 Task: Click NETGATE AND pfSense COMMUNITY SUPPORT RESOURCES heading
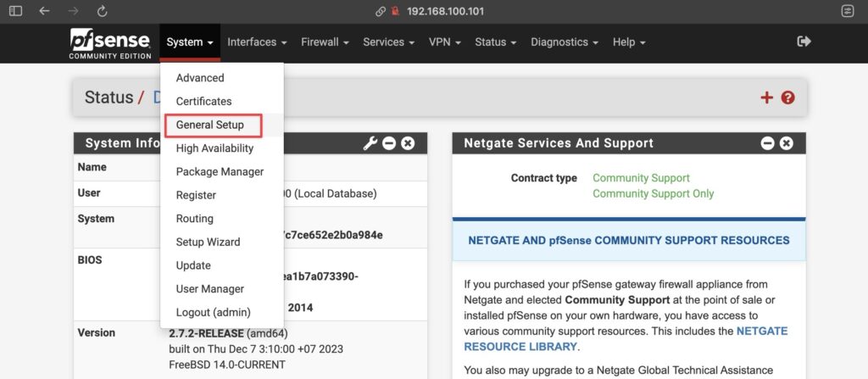pos(629,241)
